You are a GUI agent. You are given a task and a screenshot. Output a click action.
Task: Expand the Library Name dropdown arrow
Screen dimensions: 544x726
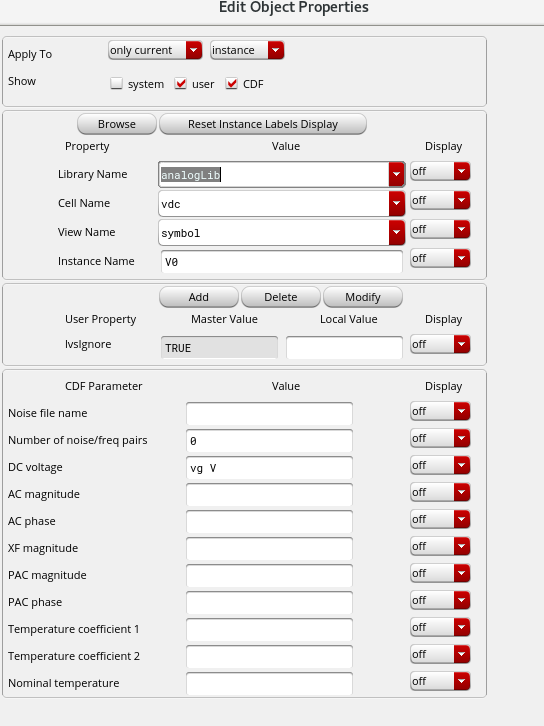[x=397, y=175]
